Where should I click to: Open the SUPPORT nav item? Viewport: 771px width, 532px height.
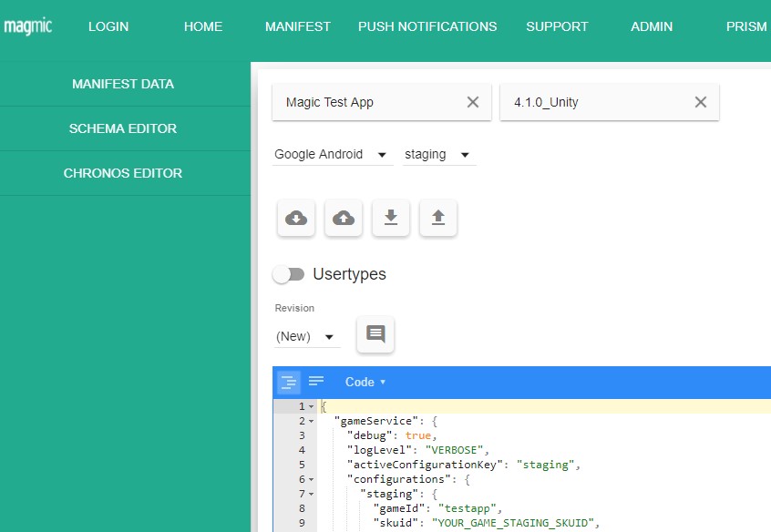[557, 26]
